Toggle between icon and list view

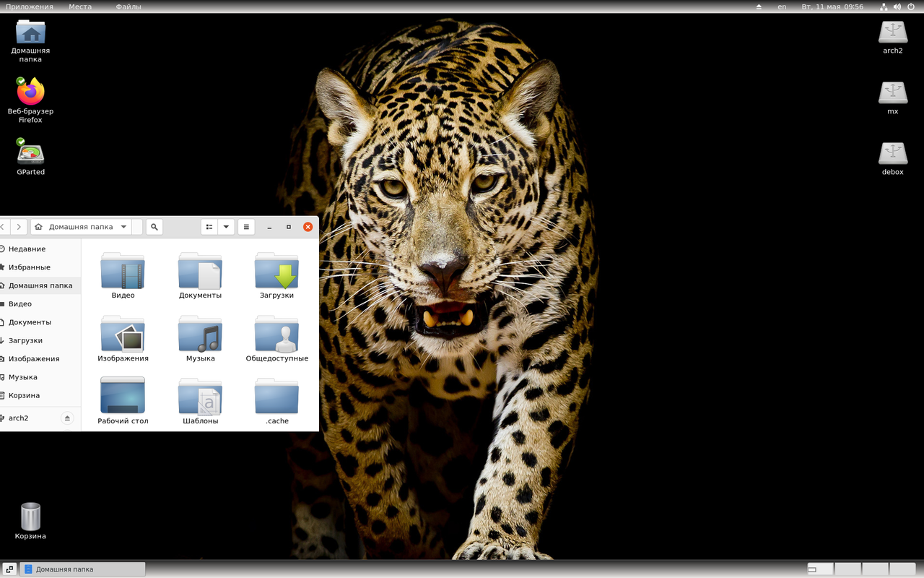[x=209, y=227]
